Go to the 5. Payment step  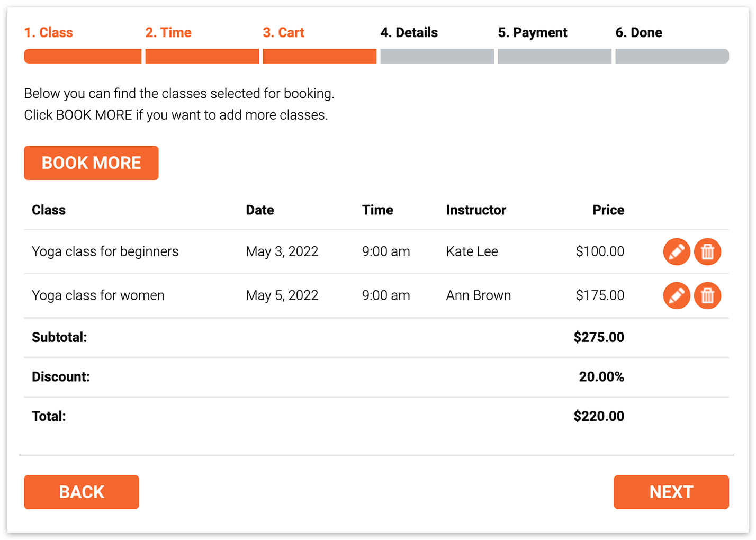[x=533, y=32]
